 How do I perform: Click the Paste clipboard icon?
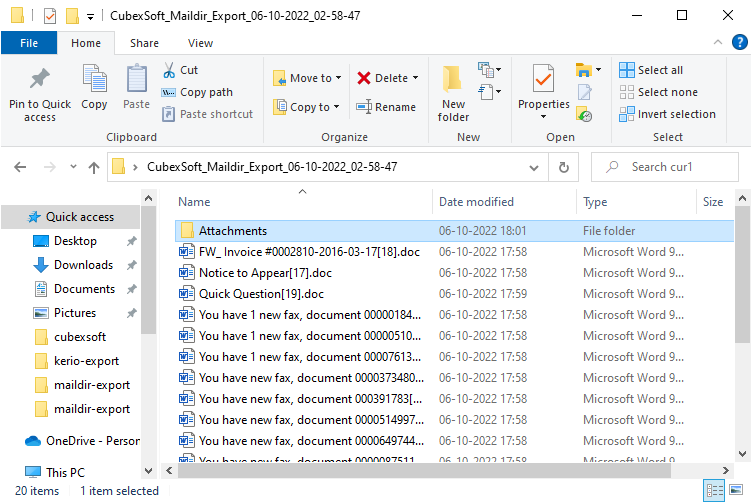click(x=137, y=79)
